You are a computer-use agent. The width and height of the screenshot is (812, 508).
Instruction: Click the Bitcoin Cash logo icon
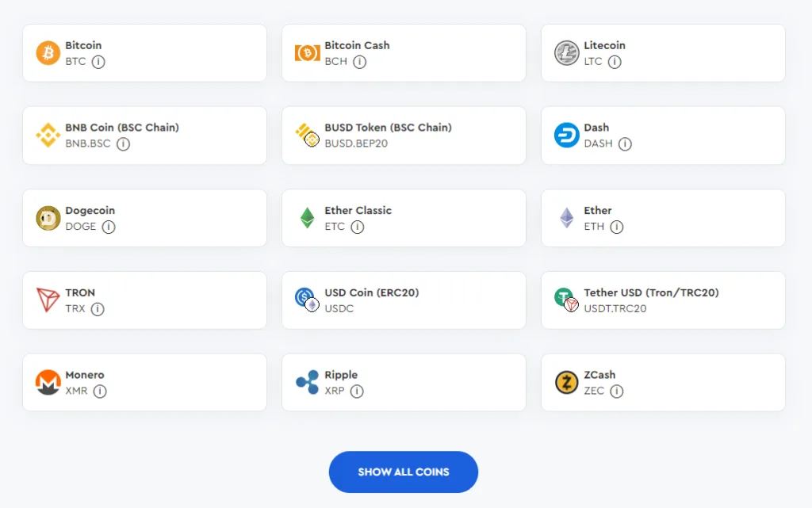tap(308, 53)
